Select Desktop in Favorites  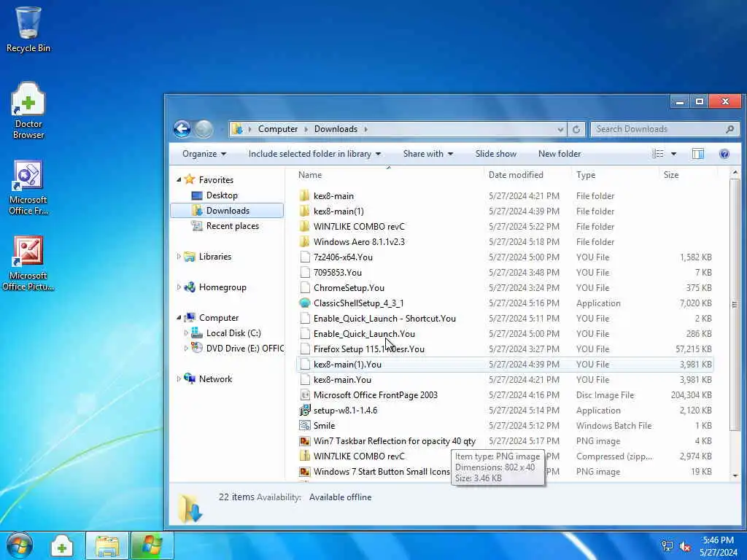(222, 195)
